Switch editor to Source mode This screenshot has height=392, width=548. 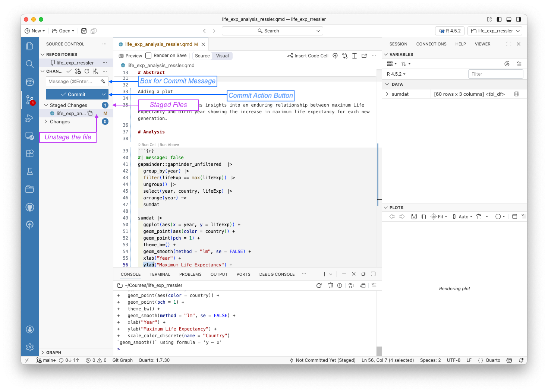tap(202, 56)
